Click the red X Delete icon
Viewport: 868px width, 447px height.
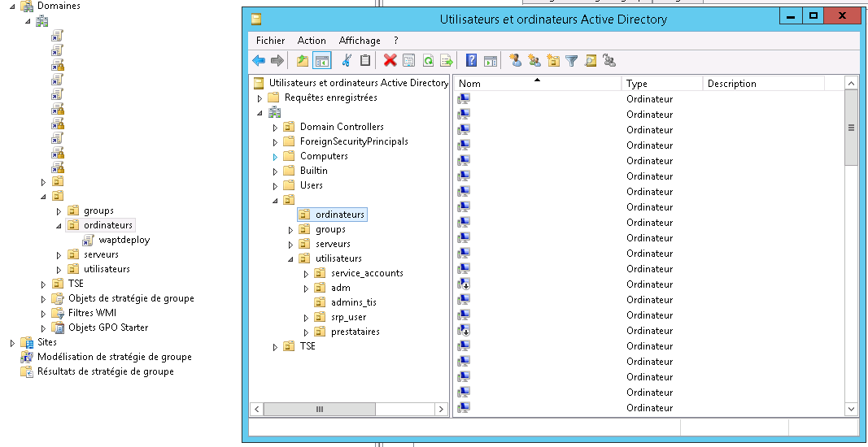[x=390, y=60]
